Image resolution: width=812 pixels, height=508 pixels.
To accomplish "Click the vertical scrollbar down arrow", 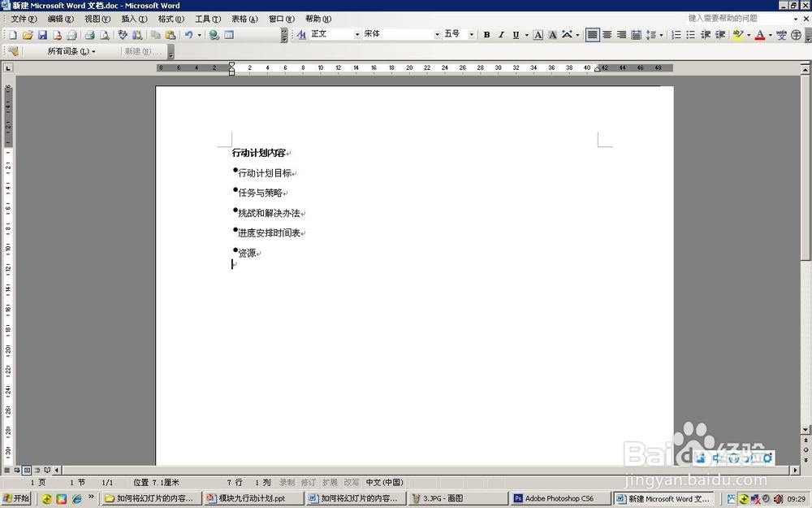I will point(806,429).
